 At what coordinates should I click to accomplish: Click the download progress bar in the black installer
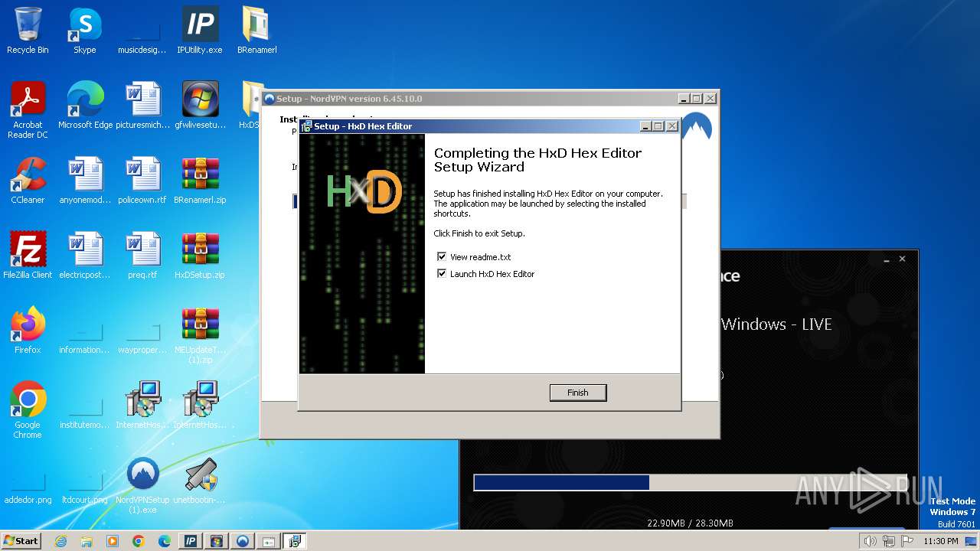tap(691, 482)
